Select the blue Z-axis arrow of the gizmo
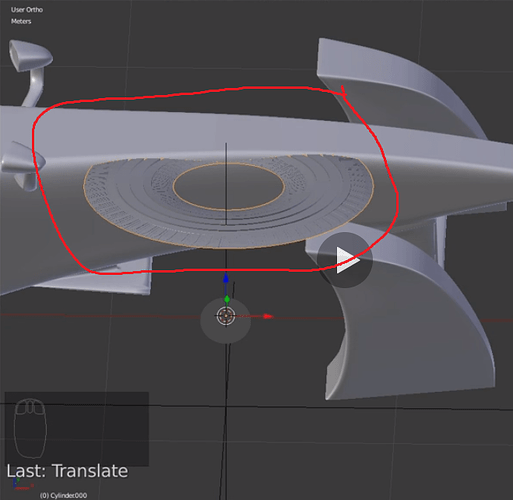Screen dimensions: 513x500 [x=226, y=278]
